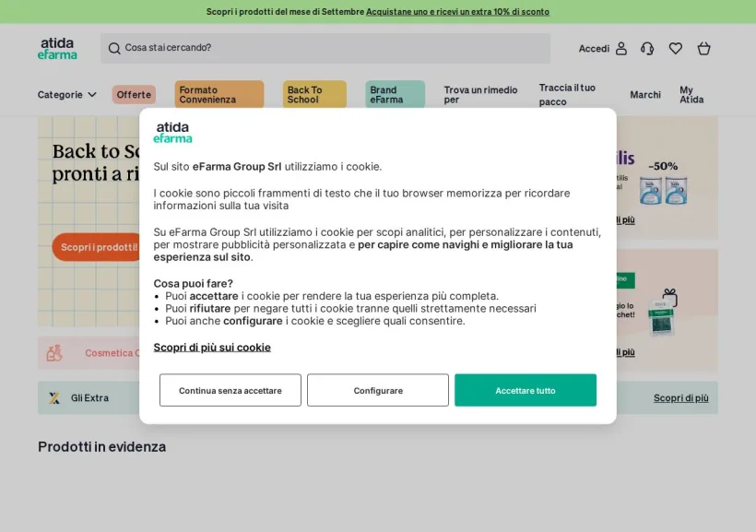
Task: Open customer support headset icon
Action: tap(647, 48)
